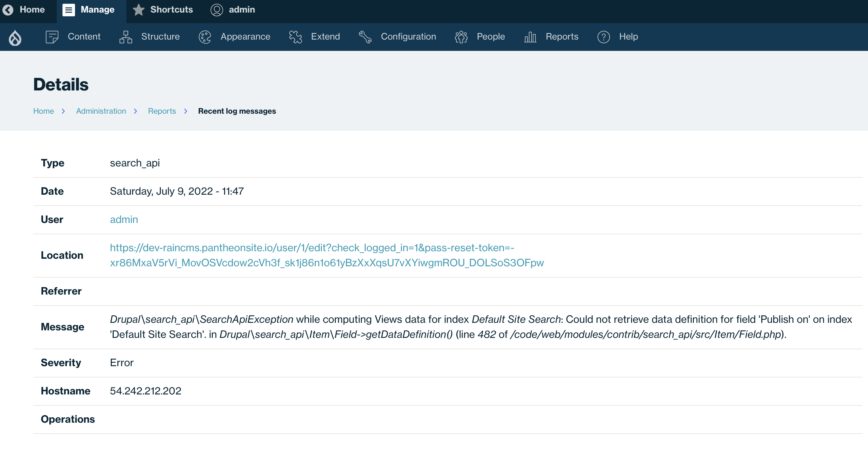Screen dimensions: 868x461
Task: Click the back arrow beside Home
Action: coord(9,10)
